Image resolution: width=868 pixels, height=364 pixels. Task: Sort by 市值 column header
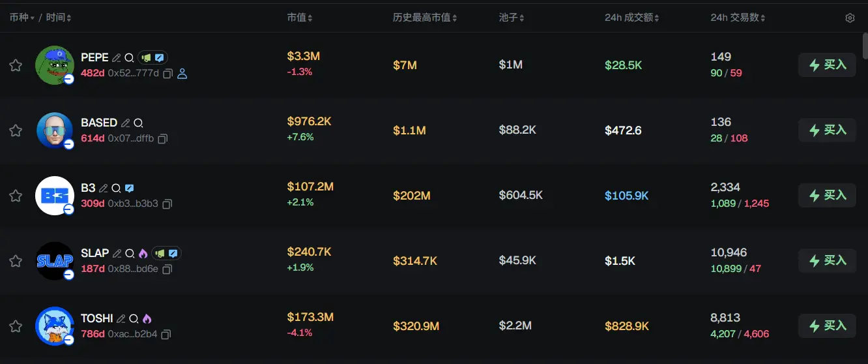point(300,18)
